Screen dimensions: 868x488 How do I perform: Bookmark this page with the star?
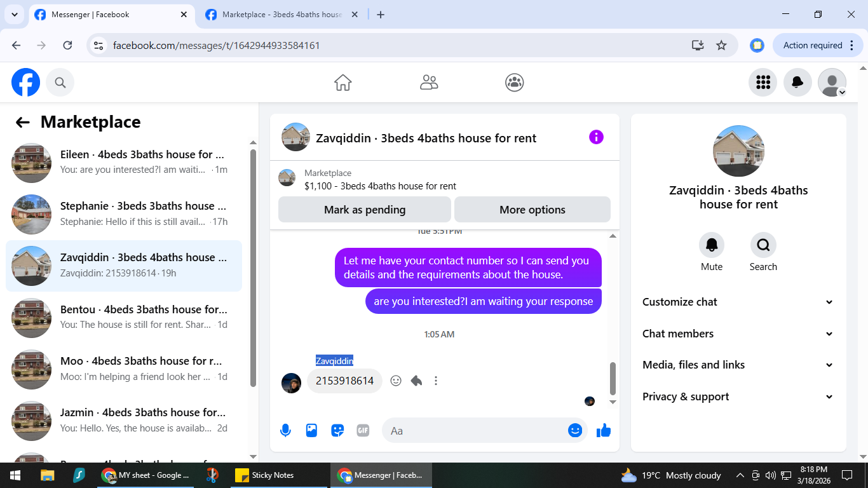click(x=721, y=45)
